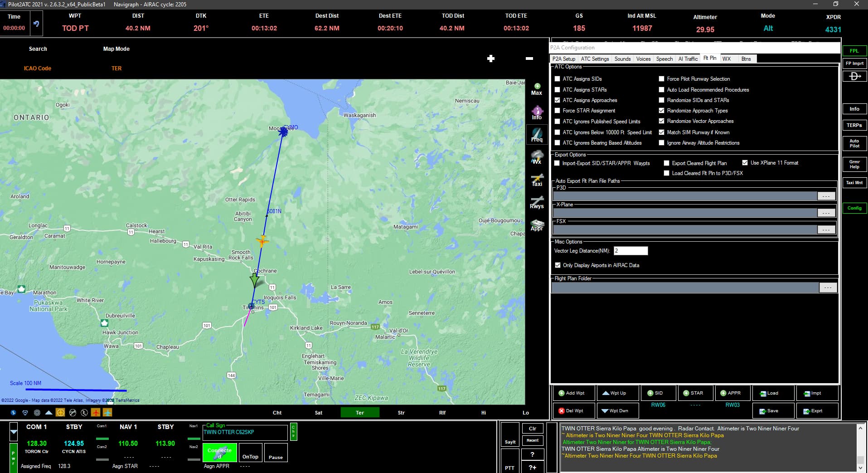
Task: Uncheck Randomize Approach Types
Action: click(x=662, y=110)
